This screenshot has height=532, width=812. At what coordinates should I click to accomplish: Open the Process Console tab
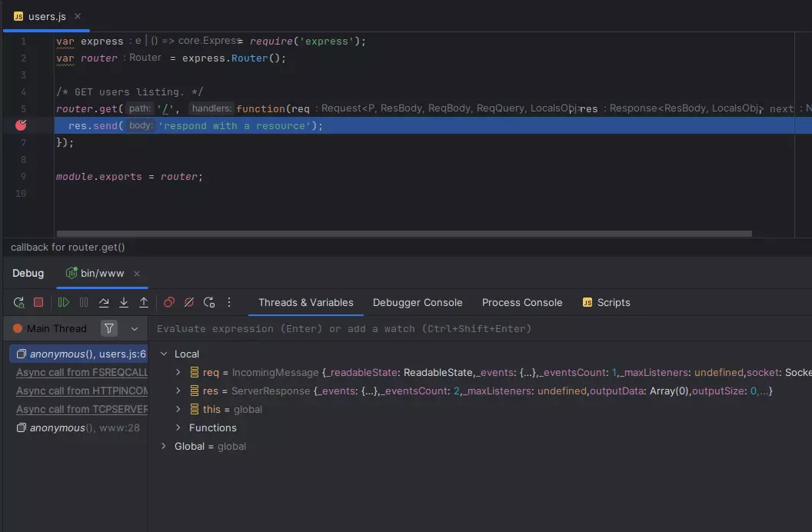[522, 303]
